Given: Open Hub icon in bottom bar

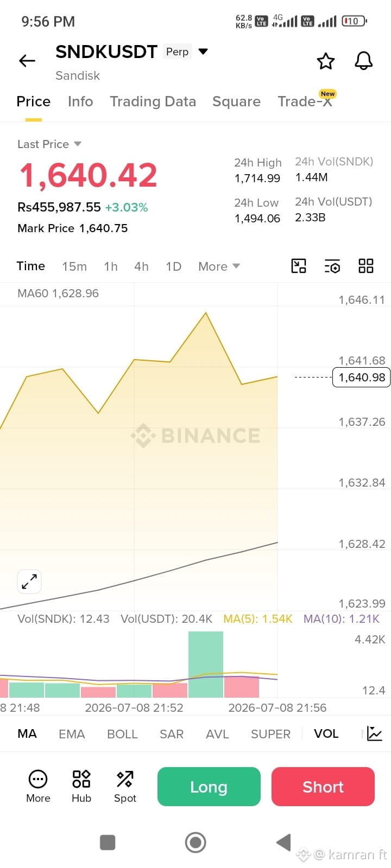Looking at the screenshot, I should pos(81,786).
